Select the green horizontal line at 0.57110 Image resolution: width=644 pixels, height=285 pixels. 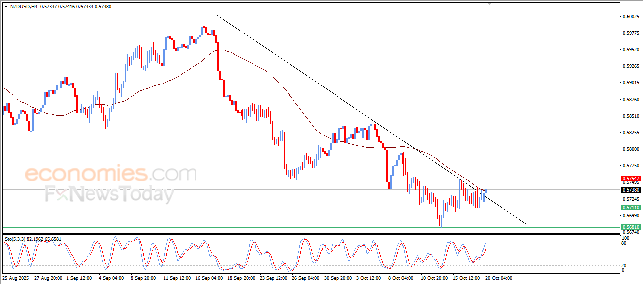tap(310, 208)
